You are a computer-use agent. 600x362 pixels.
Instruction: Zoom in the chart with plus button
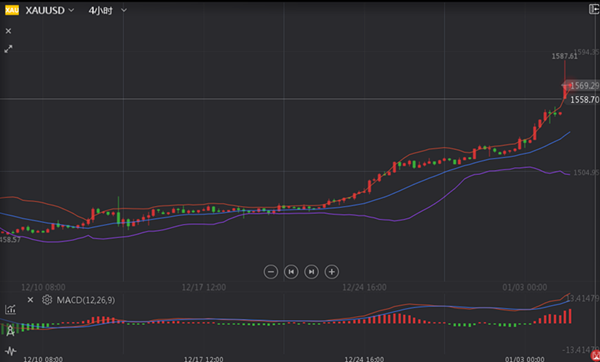coord(331,272)
